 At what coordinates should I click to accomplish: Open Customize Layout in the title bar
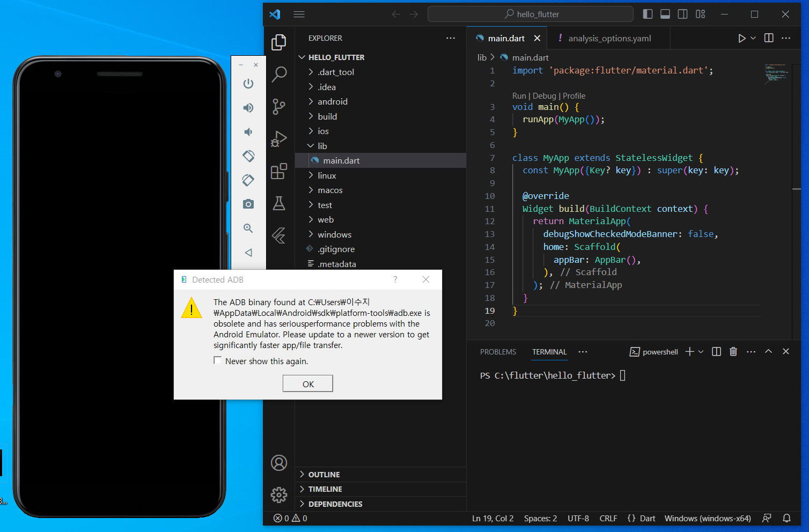(x=701, y=14)
